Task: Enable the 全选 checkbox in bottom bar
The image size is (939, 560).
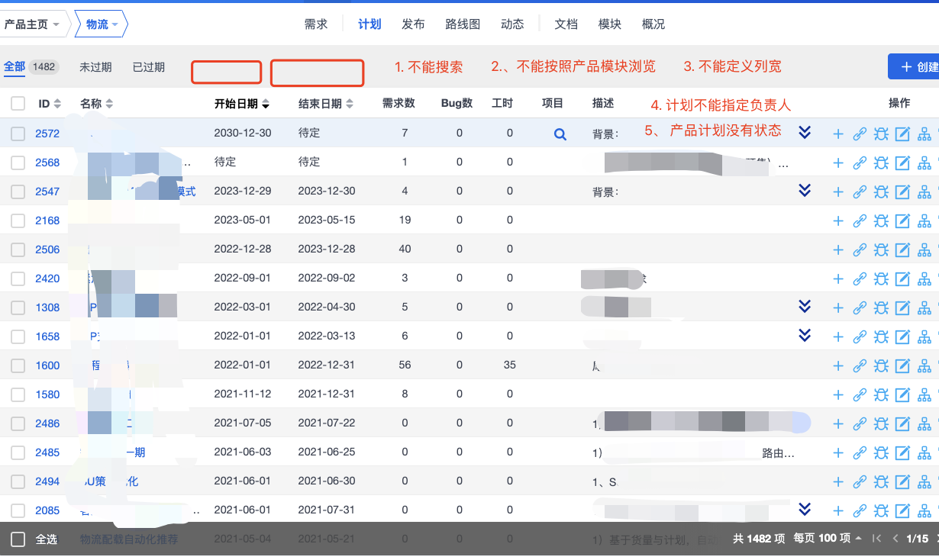Action: [18, 539]
